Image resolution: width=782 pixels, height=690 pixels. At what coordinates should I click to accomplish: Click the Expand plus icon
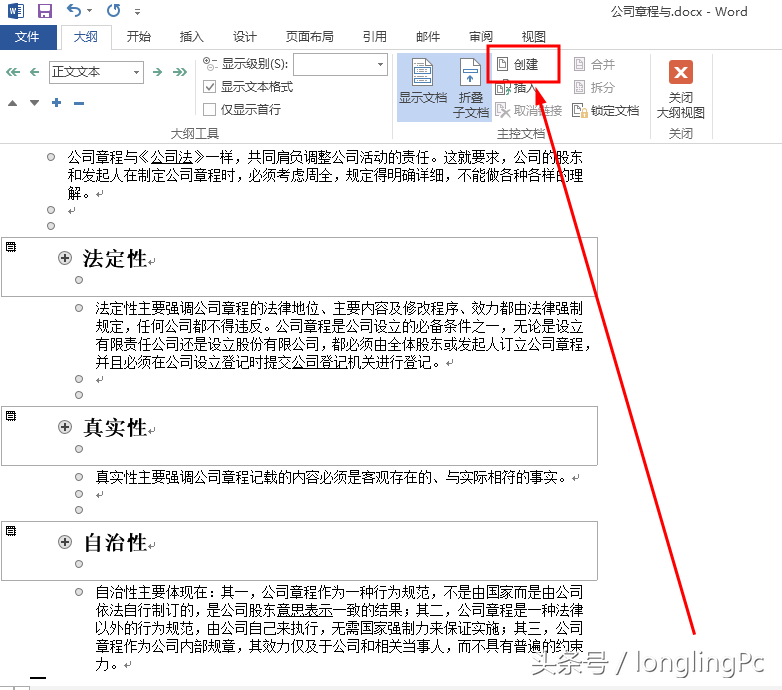57,103
